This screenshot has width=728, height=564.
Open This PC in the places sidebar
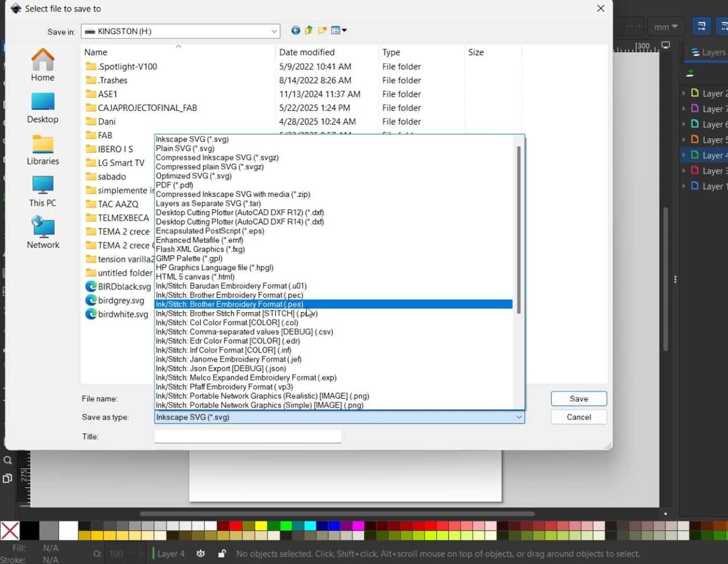pyautogui.click(x=43, y=191)
